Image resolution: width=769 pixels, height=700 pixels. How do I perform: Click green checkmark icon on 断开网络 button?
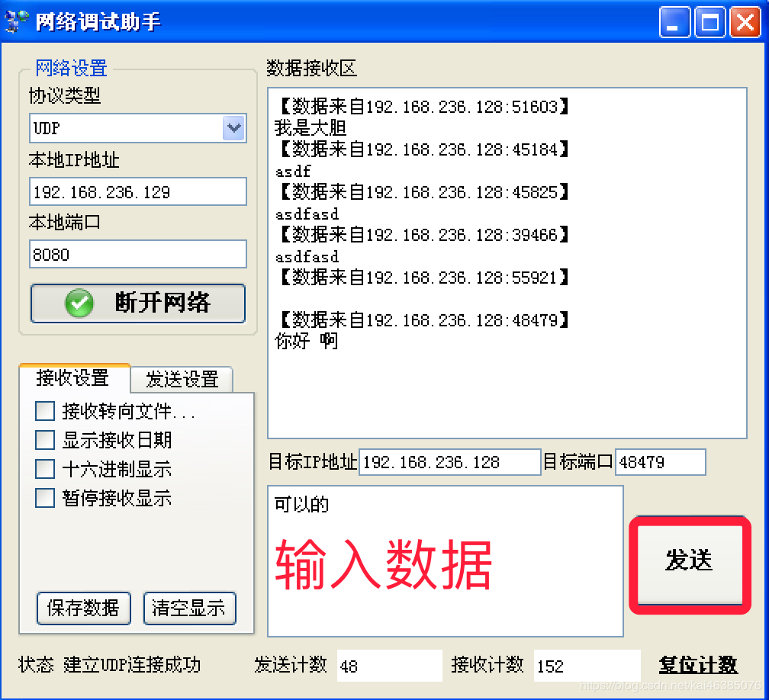click(79, 303)
